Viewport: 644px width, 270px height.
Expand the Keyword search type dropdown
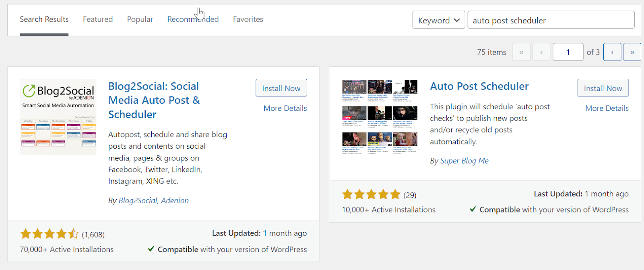point(439,20)
